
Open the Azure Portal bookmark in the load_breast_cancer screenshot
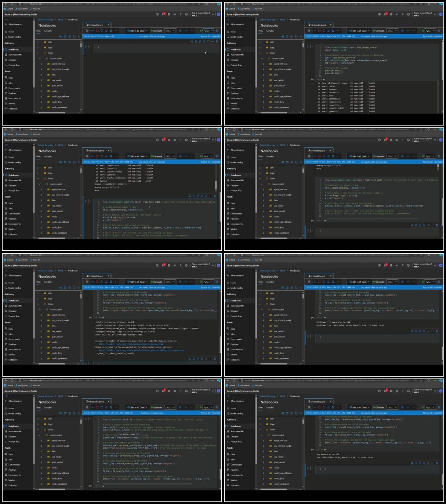244,8
